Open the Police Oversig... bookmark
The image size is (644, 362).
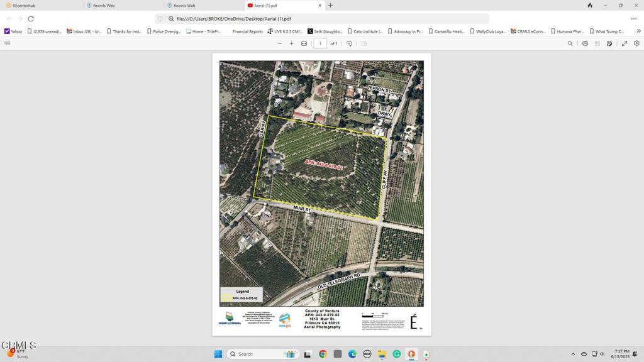tap(164, 31)
